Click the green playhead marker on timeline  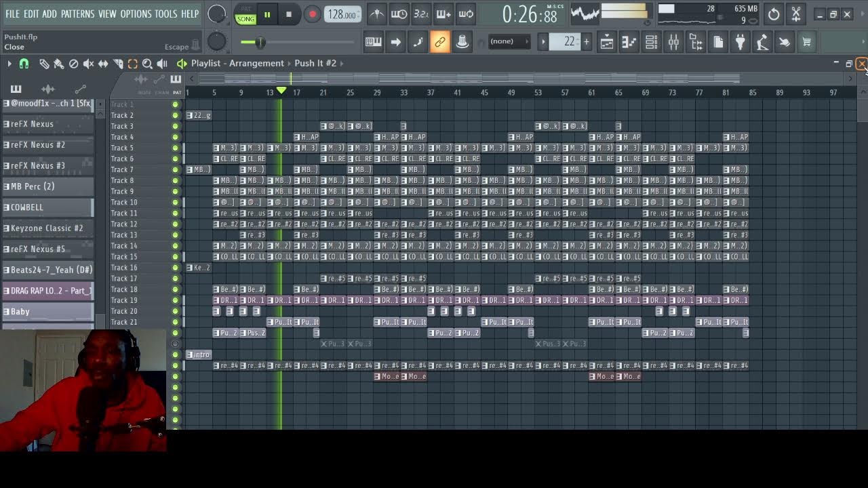281,91
